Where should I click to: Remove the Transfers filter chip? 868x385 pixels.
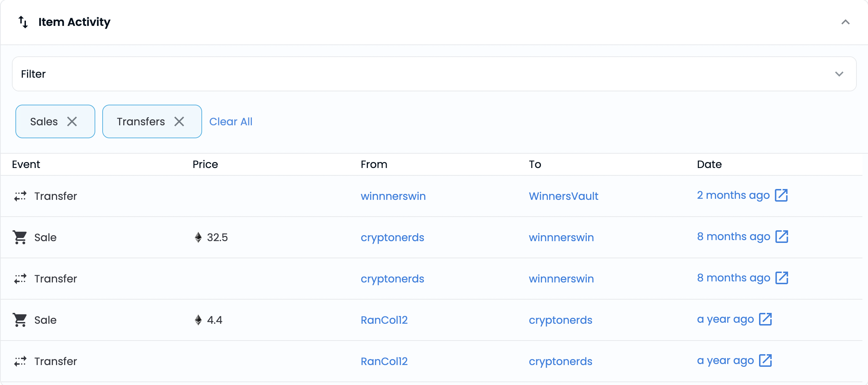(x=179, y=121)
